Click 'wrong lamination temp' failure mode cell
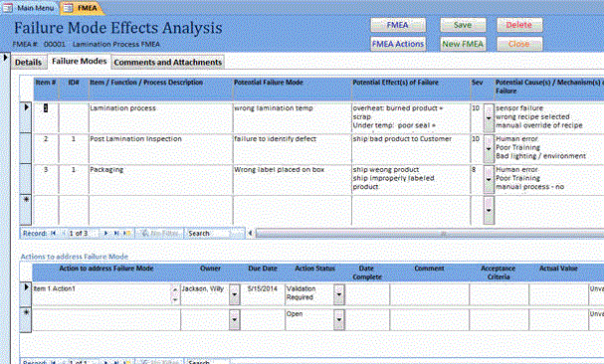 (x=292, y=117)
